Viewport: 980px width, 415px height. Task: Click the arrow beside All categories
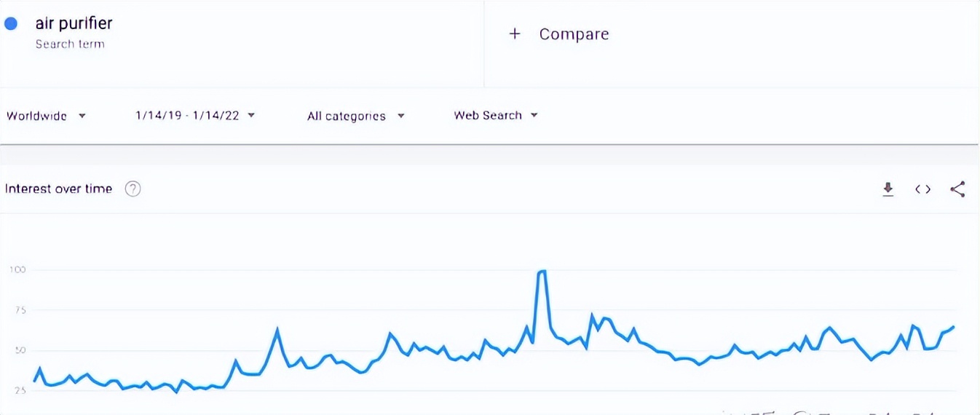click(x=400, y=116)
